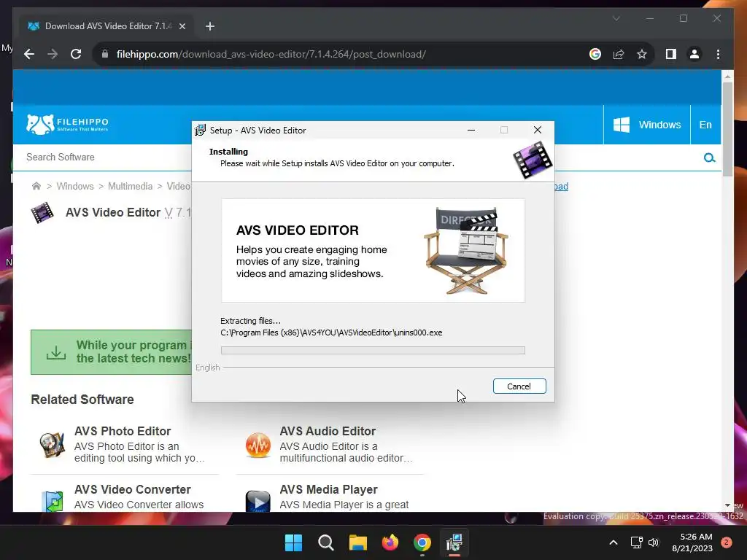The image size is (747, 560).
Task: Open AVS Video Converter related software
Action: point(133,489)
